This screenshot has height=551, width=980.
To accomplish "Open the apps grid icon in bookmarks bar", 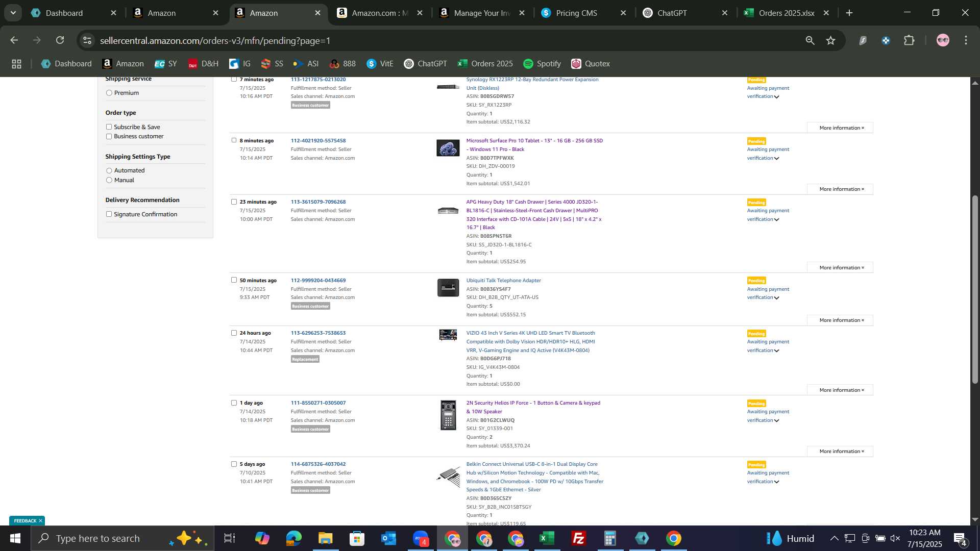I will pos(17,64).
